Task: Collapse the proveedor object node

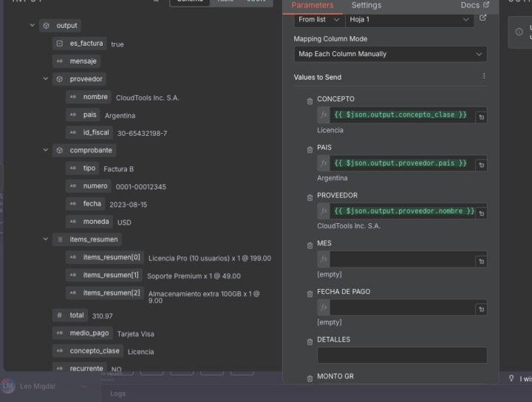Action: (46, 79)
